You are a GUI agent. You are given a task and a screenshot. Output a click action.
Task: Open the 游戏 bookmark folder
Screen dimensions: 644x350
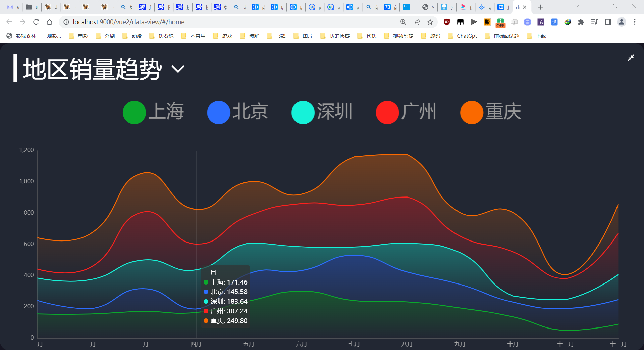[223, 36]
